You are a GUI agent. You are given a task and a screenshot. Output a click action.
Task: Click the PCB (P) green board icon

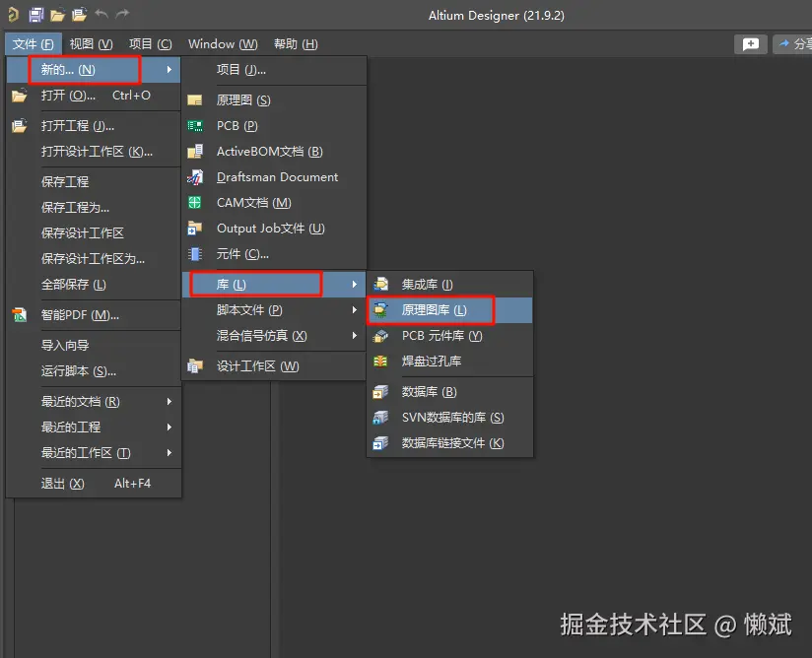(195, 126)
